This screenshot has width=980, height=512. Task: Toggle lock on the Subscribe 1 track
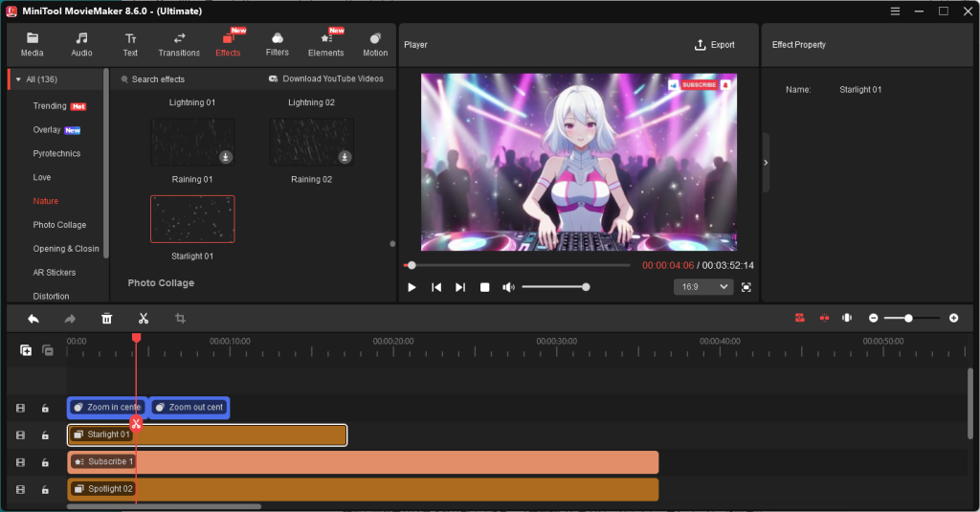coord(45,463)
